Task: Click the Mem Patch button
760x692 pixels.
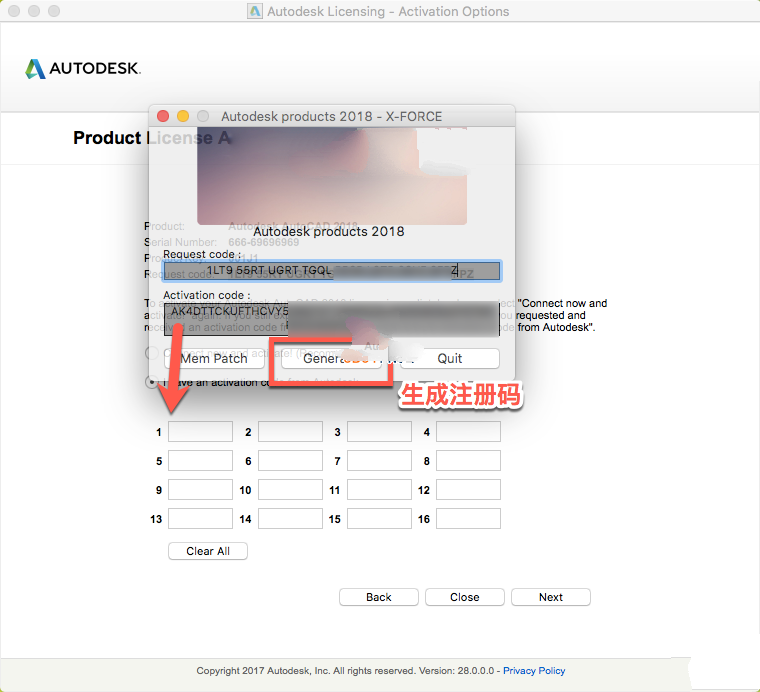Action: pos(214,359)
